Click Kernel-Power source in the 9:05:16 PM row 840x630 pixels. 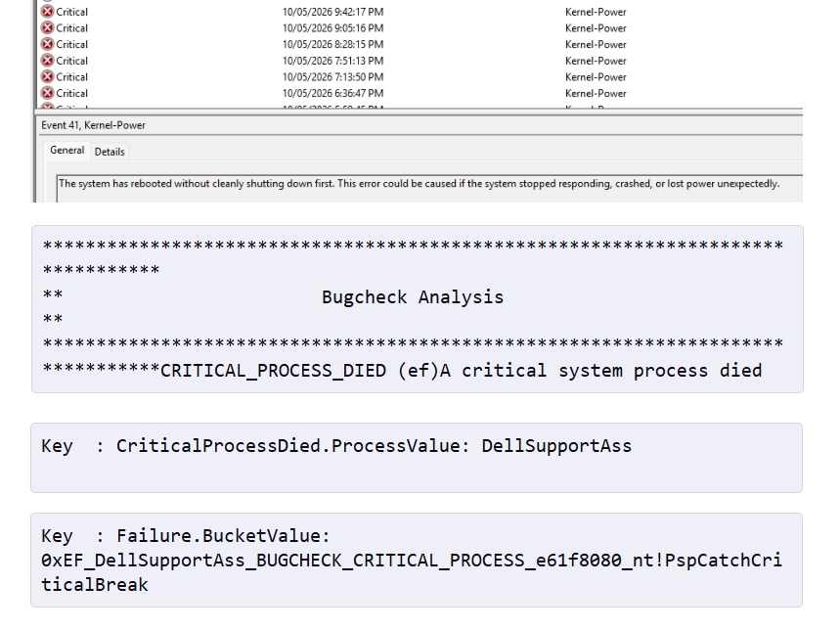pyautogui.click(x=596, y=27)
